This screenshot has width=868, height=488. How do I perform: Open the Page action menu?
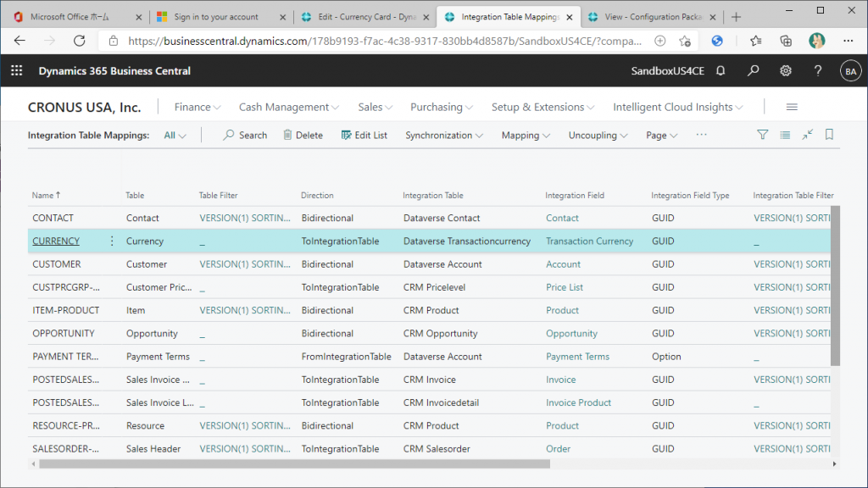tap(661, 135)
